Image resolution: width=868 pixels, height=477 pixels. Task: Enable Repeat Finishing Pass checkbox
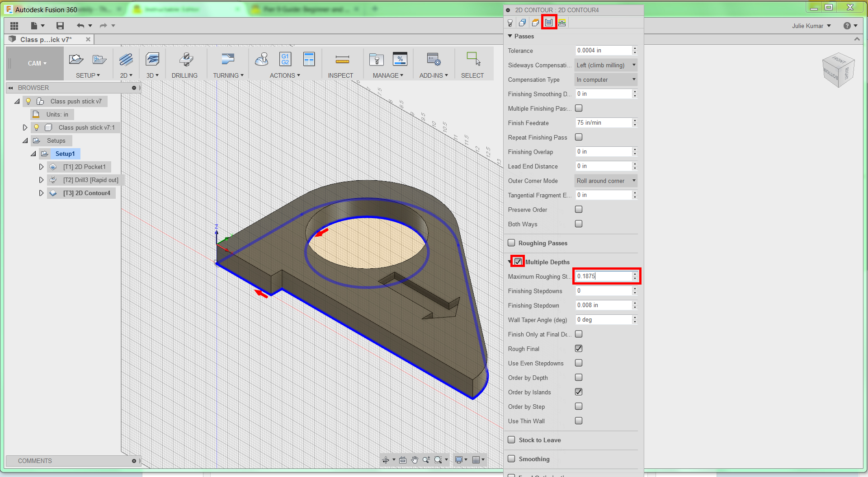tap(579, 137)
